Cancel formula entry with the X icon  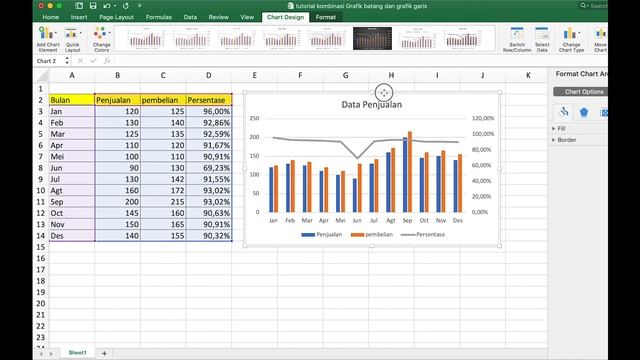click(80, 61)
